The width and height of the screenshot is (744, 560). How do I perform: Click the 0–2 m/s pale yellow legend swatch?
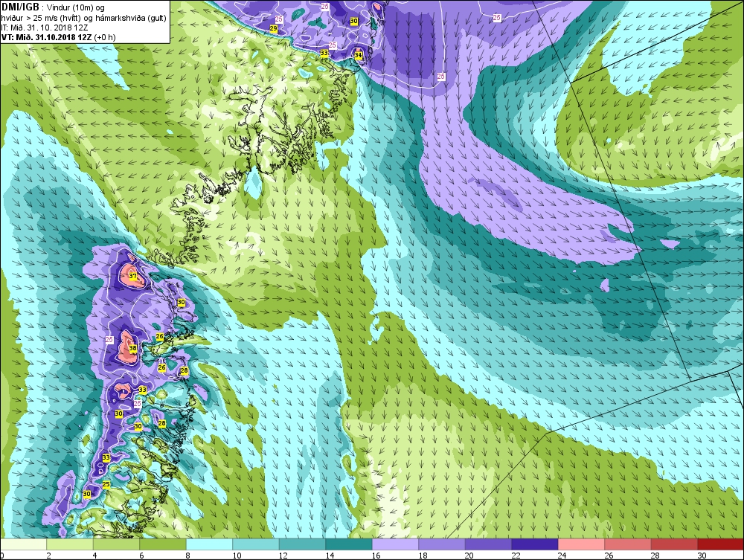point(23,544)
